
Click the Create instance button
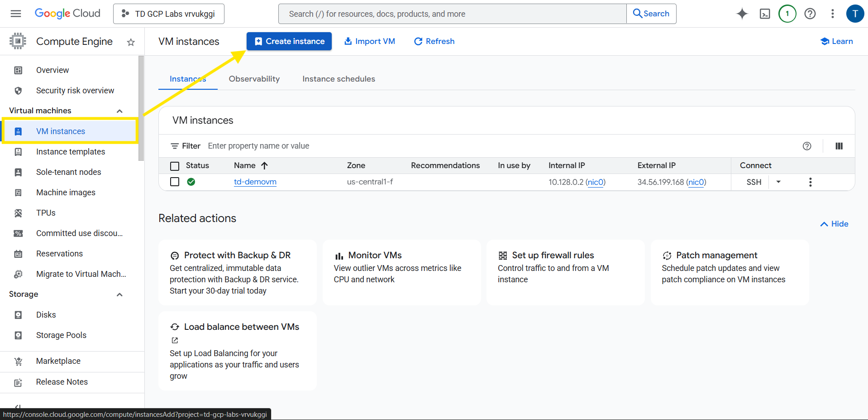pos(289,41)
